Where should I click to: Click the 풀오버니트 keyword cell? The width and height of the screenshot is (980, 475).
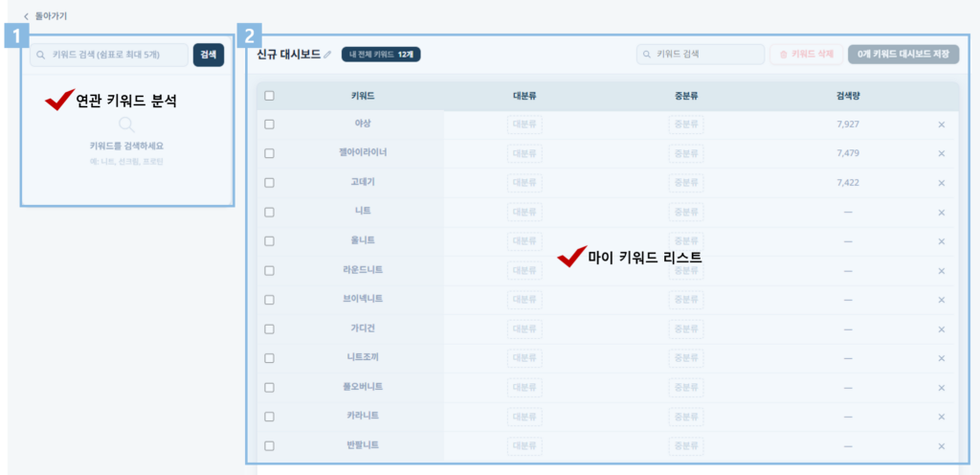[x=361, y=387]
